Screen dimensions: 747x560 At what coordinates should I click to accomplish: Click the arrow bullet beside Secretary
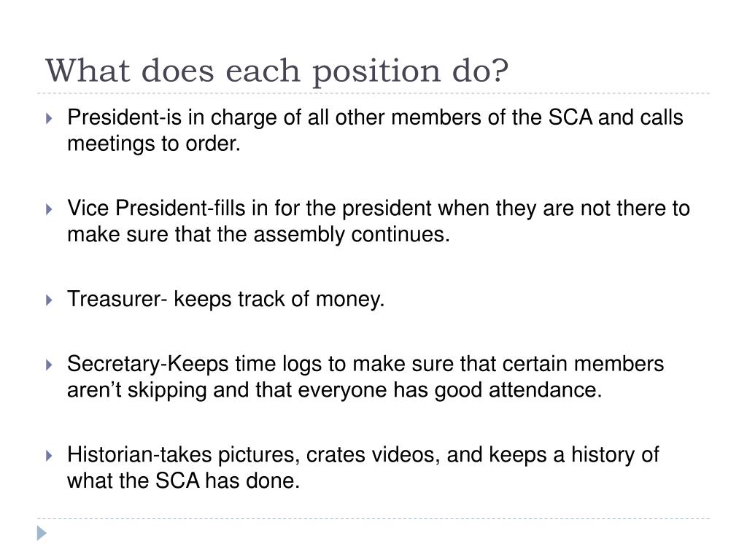[x=49, y=365]
